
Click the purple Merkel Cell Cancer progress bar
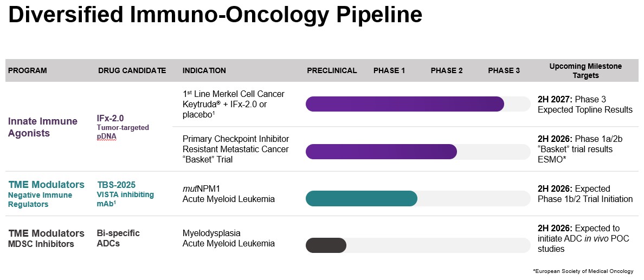tap(404, 104)
